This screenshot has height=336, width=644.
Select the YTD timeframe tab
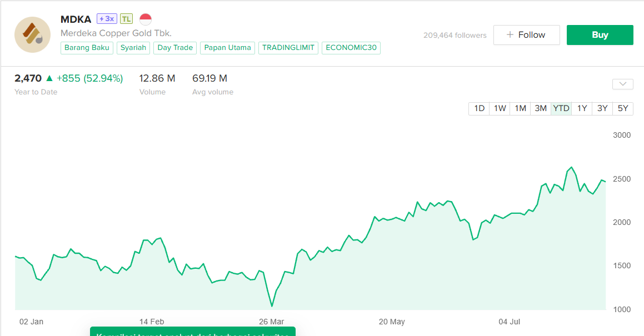561,108
